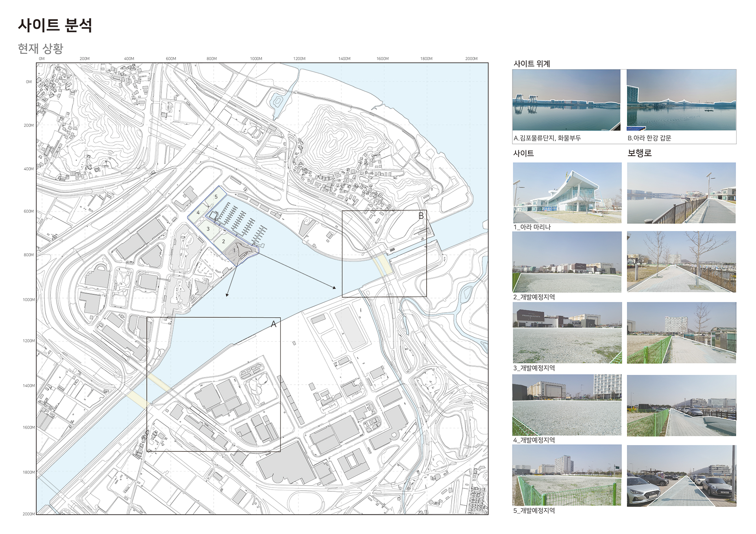Select parcel number 4 on the map

point(198,213)
